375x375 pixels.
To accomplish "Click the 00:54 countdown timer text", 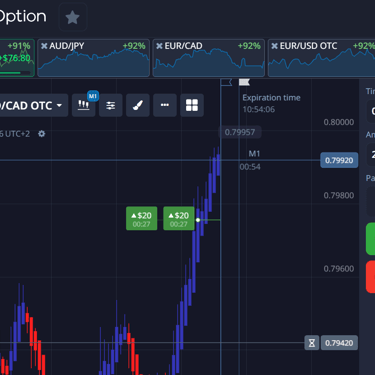I will pyautogui.click(x=250, y=167).
